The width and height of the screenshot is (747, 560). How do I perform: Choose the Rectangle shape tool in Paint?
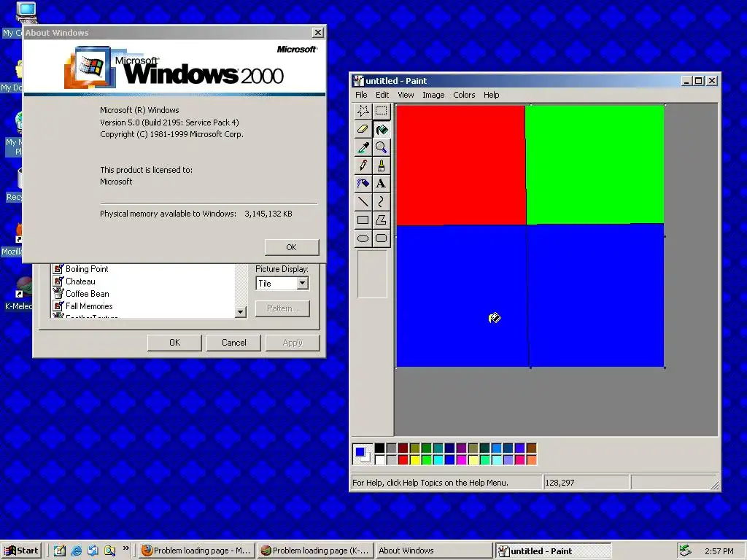pos(363,219)
